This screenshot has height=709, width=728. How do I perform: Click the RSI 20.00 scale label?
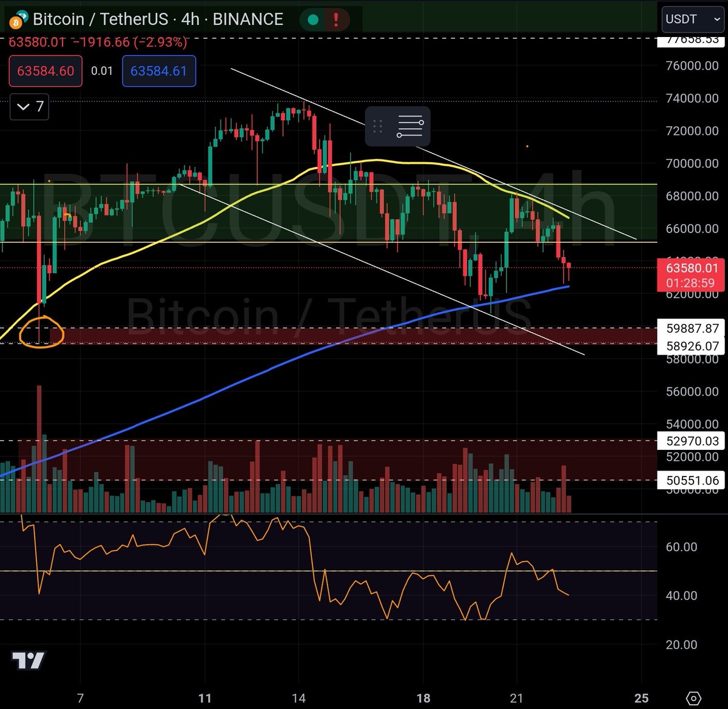coord(681,645)
